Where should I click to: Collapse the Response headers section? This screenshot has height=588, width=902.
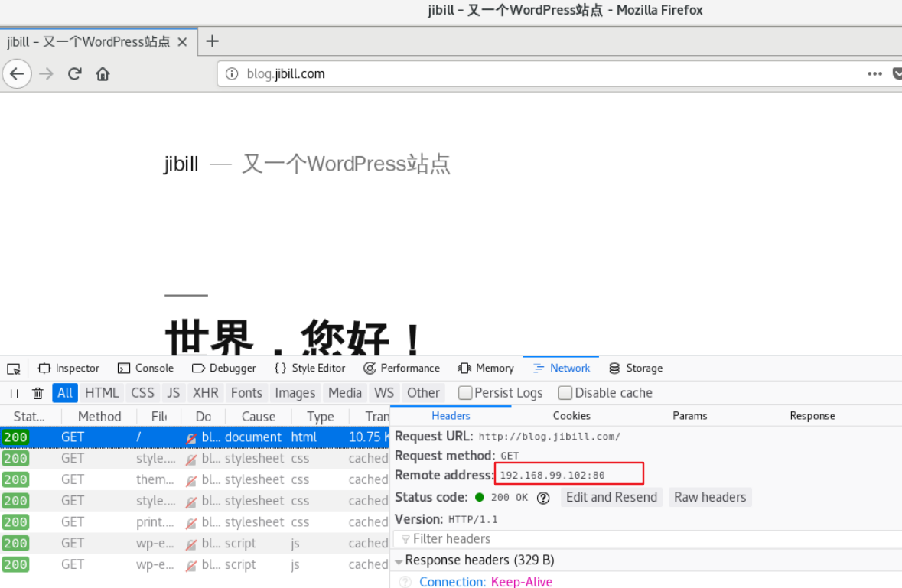[x=399, y=561]
